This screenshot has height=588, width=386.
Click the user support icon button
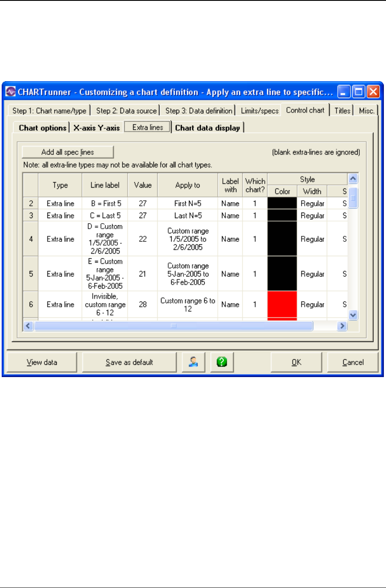coord(194,362)
